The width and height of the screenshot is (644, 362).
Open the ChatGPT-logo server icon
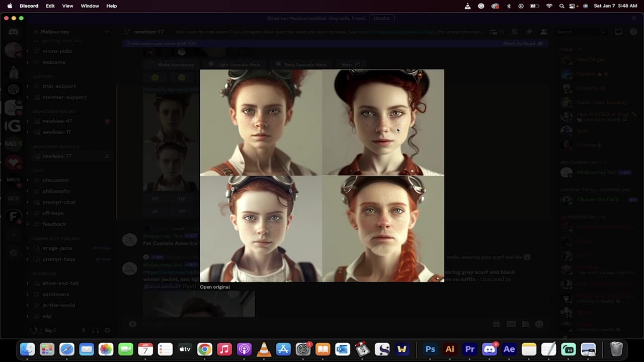pos(14,89)
